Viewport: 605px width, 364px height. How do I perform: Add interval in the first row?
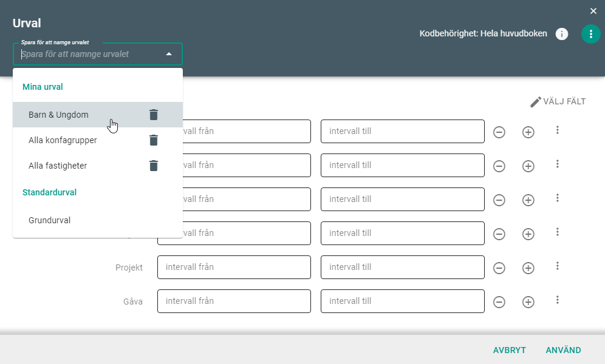click(528, 132)
